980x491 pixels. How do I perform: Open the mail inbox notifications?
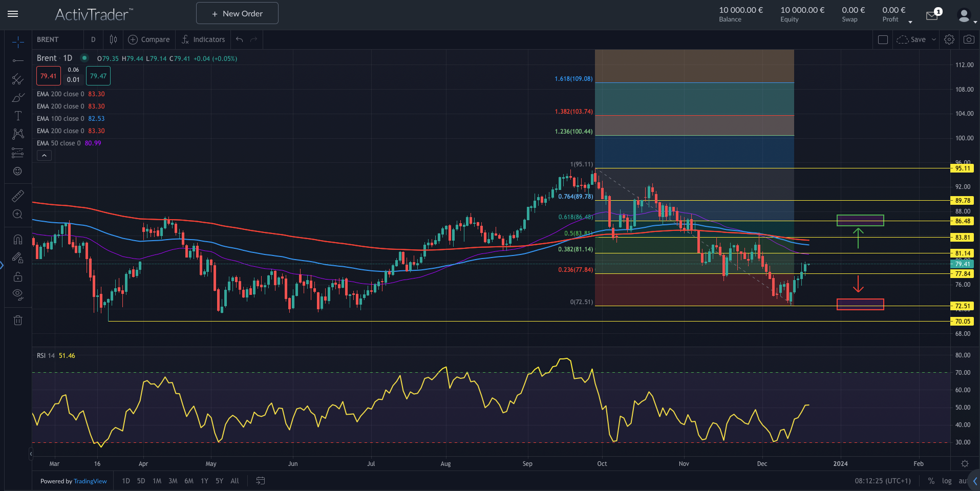(x=932, y=15)
